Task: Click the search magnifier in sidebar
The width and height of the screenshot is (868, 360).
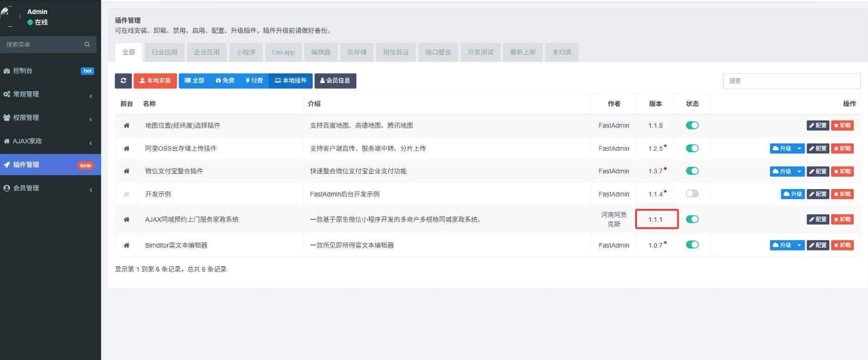Action: tap(87, 44)
